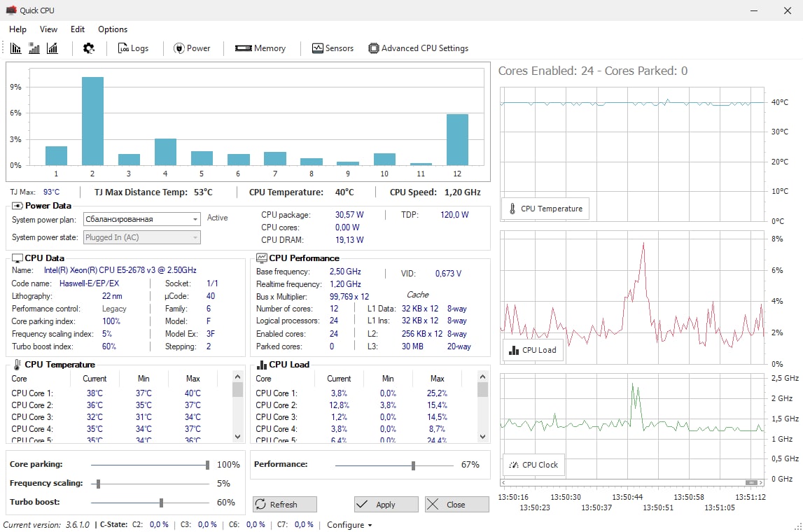The image size is (803, 532).
Task: Click the core 2 load bar
Action: click(x=92, y=121)
